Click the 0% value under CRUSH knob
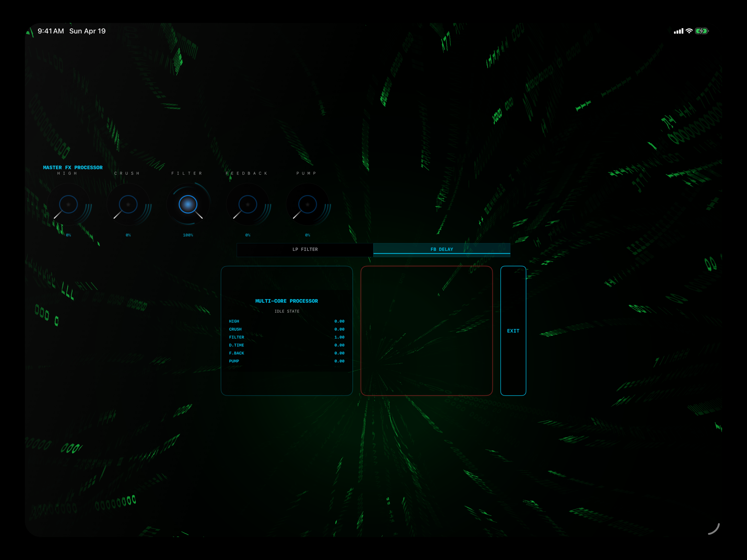 pyautogui.click(x=128, y=235)
